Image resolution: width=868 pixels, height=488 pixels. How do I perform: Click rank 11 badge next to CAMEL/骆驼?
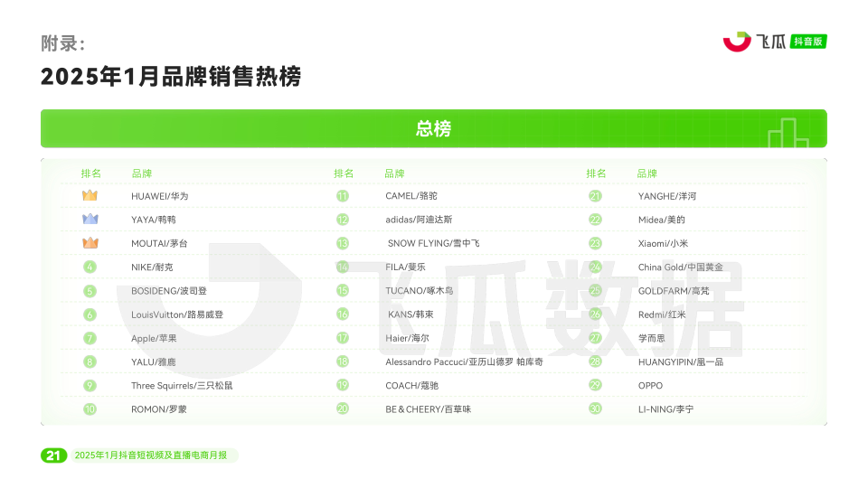click(343, 196)
